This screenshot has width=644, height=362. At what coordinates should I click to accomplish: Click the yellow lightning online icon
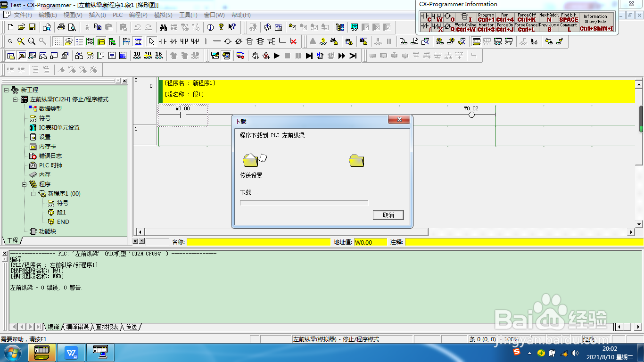pyautogui.click(x=323, y=41)
